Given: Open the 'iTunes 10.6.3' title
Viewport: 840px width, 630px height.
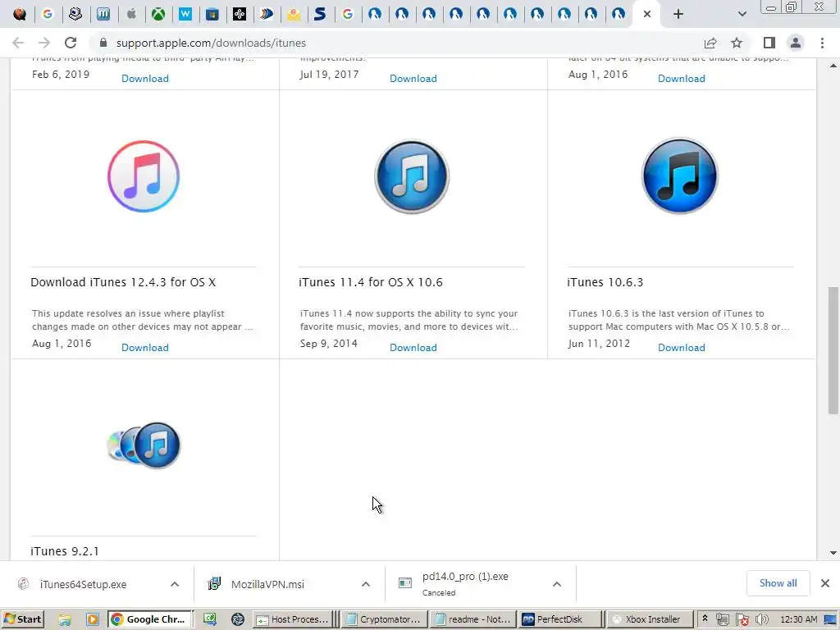Looking at the screenshot, I should pyautogui.click(x=605, y=282).
